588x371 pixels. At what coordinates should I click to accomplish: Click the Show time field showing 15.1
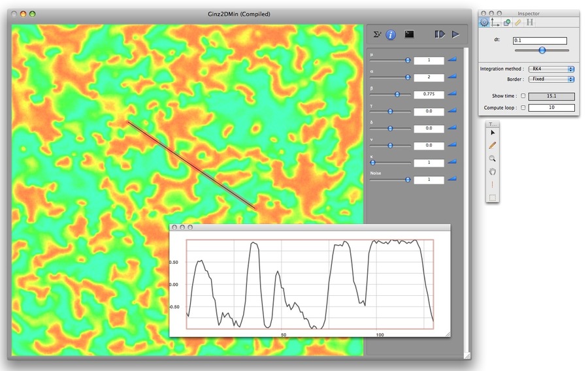coord(551,96)
